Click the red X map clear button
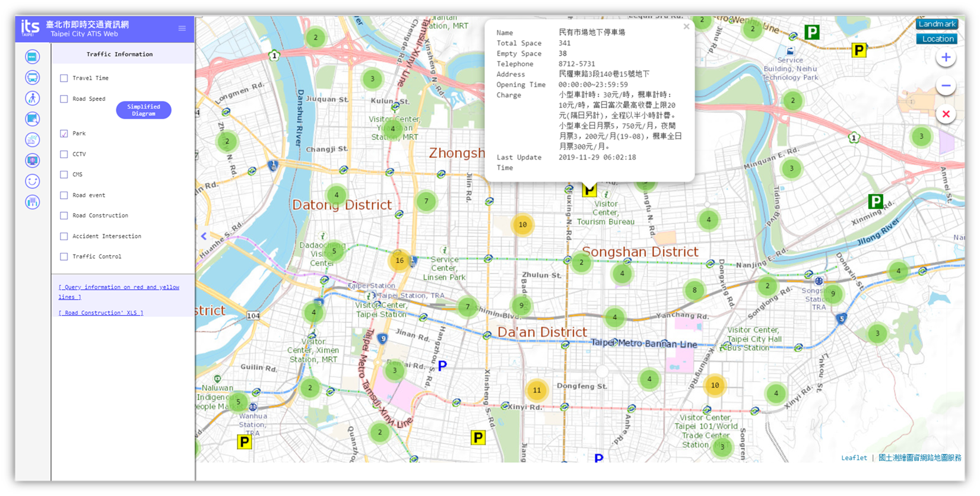This screenshot has width=980, height=496. tap(946, 114)
